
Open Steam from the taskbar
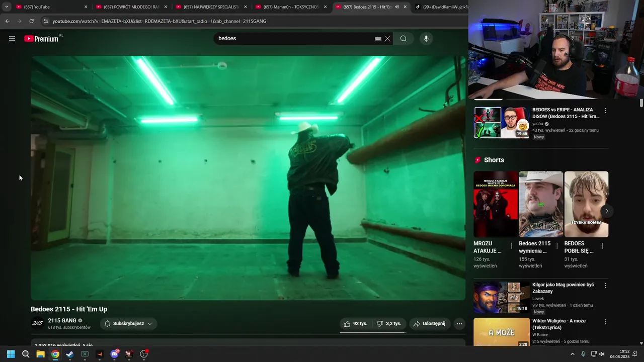70,354
